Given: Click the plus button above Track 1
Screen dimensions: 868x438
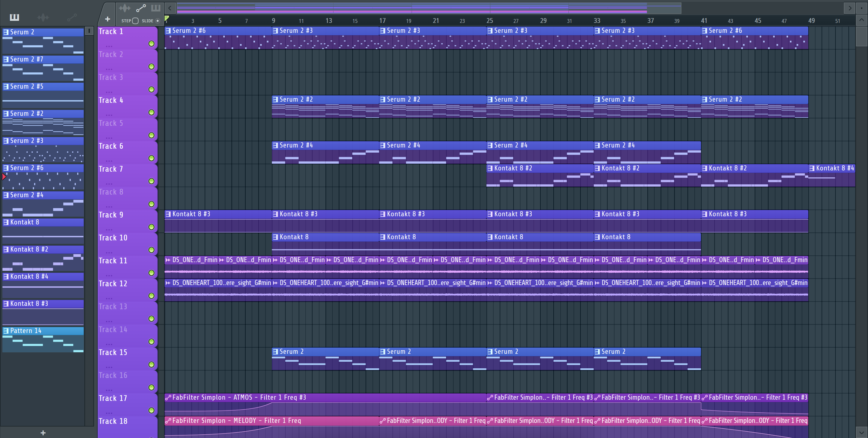Looking at the screenshot, I should pos(108,19).
